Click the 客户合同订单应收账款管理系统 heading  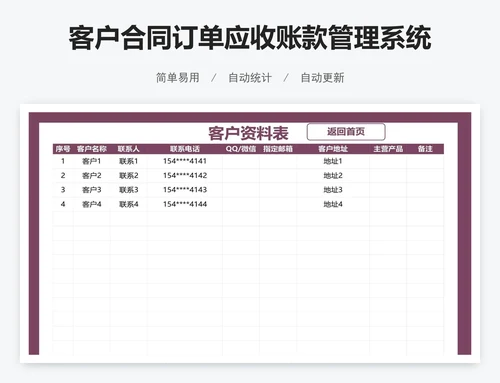pyautogui.click(x=250, y=38)
